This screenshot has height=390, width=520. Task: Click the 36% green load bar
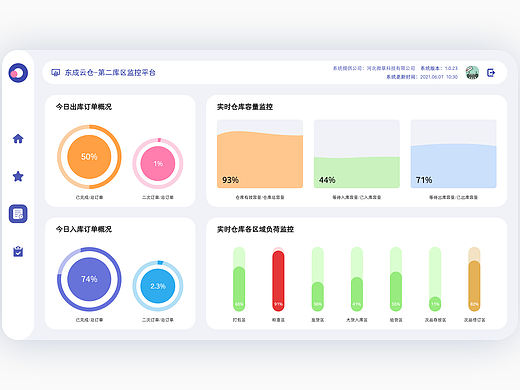[318, 279]
